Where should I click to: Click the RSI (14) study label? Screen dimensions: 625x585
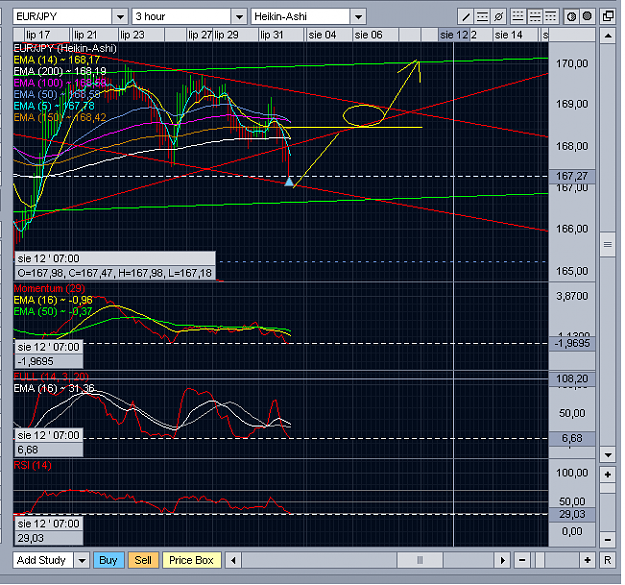33,465
